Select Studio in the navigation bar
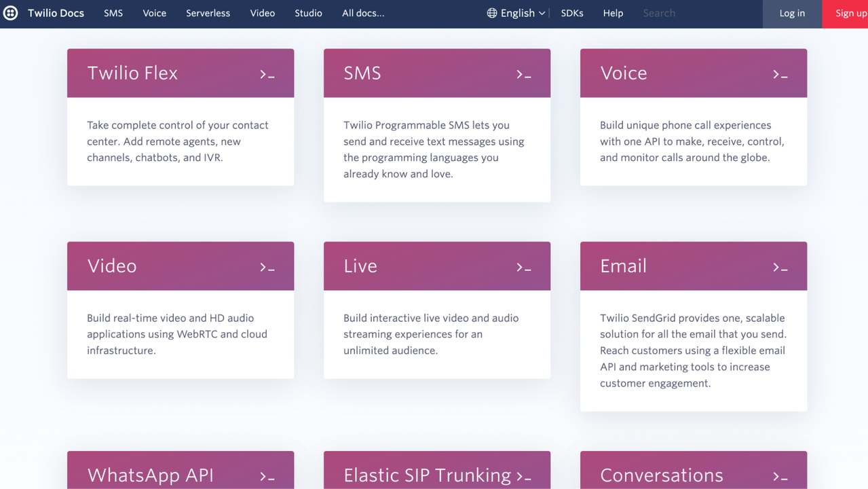The image size is (868, 489). tap(308, 13)
